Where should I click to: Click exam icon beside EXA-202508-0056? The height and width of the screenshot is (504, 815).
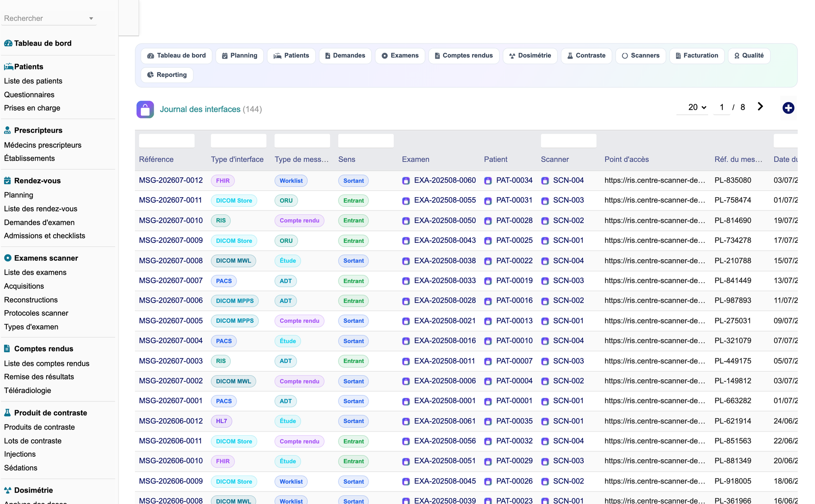point(406,442)
